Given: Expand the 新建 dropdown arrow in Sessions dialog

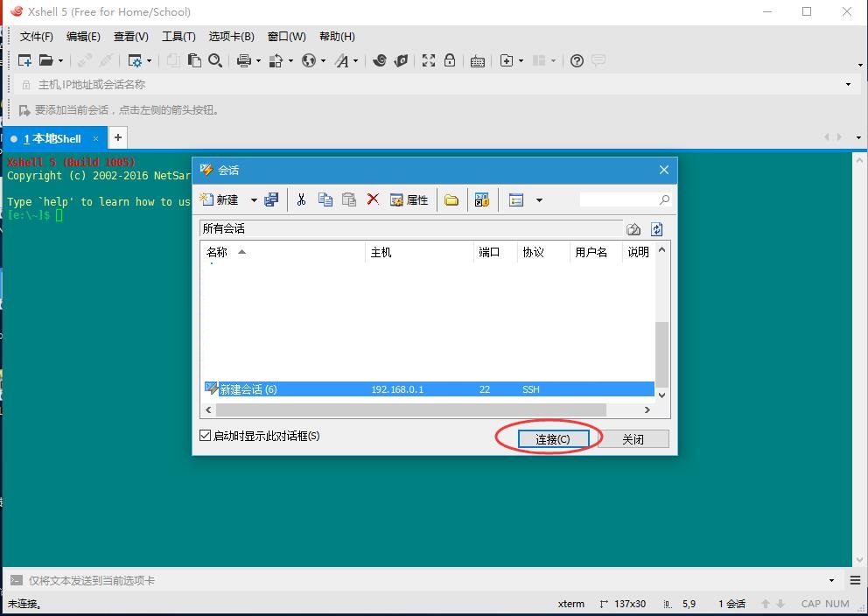Looking at the screenshot, I should pyautogui.click(x=254, y=199).
